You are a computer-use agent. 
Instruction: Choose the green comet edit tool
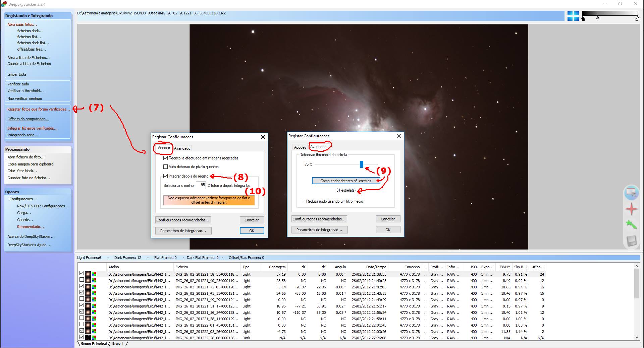tap(631, 224)
